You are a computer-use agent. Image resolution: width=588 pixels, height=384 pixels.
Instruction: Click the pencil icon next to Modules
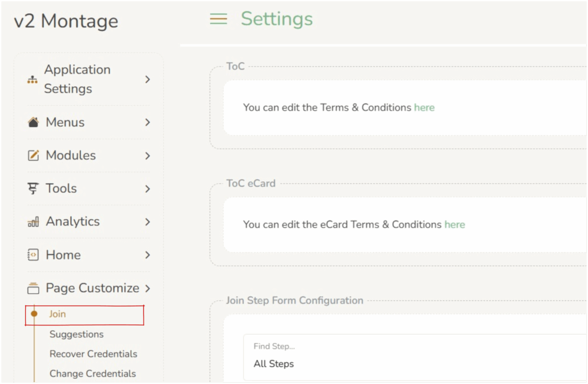pyautogui.click(x=33, y=156)
